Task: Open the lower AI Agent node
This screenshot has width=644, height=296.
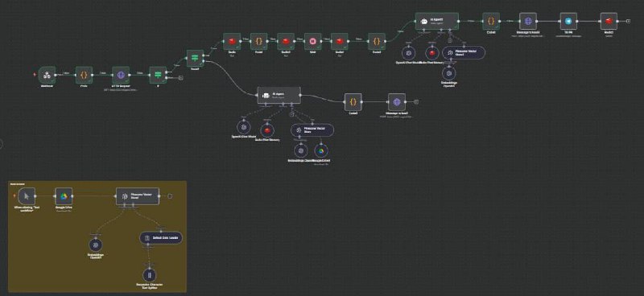Action: [x=279, y=95]
